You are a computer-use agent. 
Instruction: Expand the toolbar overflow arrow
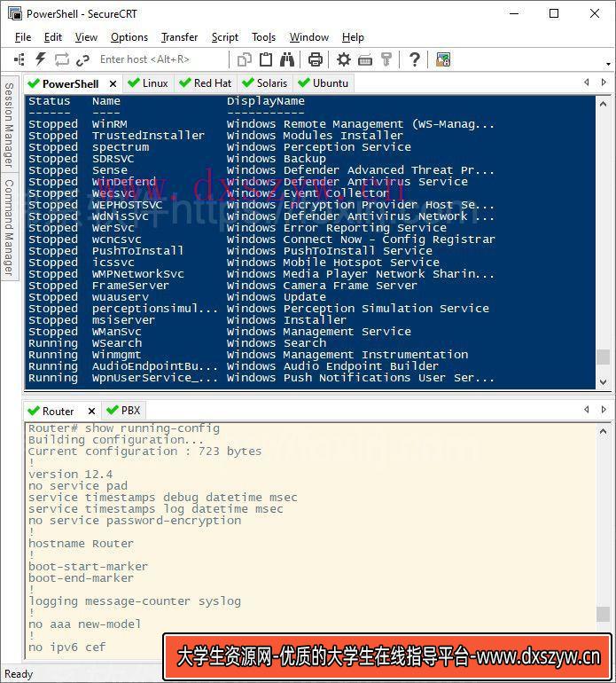(608, 64)
